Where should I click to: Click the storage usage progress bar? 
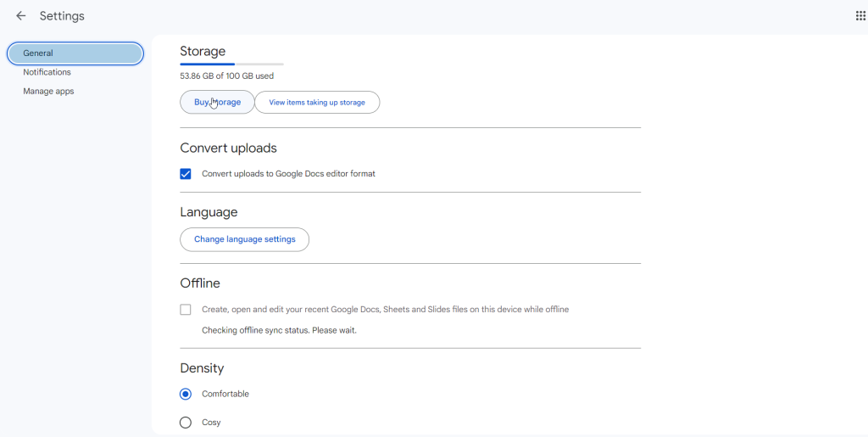231,64
